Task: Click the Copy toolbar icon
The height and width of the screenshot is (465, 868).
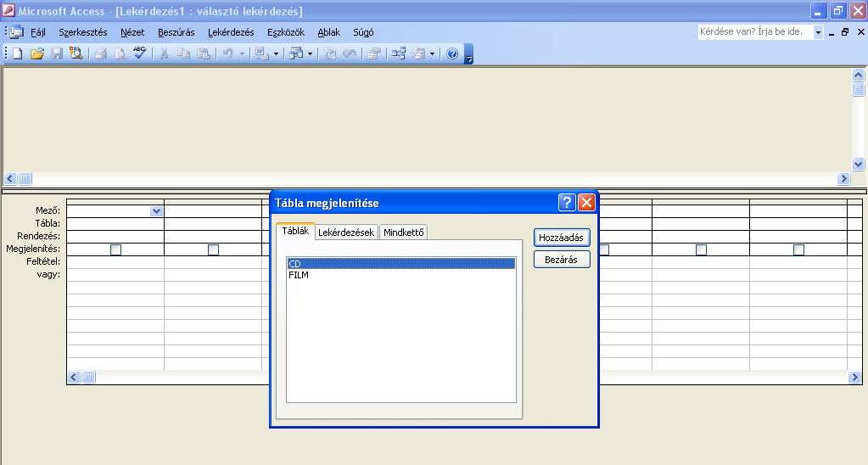Action: pos(184,53)
